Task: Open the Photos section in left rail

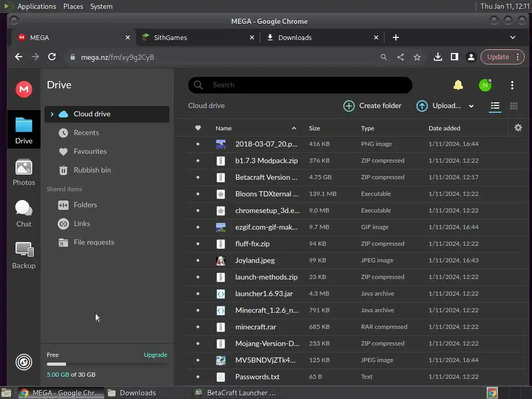Action: coord(24,172)
